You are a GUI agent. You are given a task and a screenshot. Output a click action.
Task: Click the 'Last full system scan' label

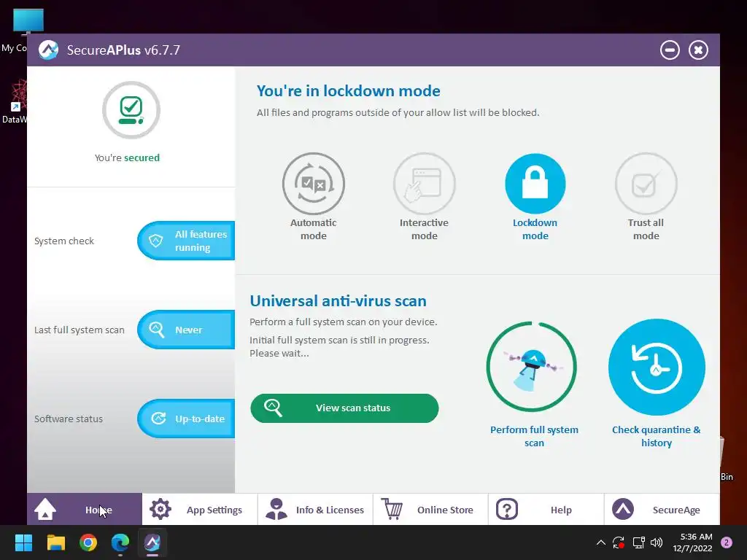(x=79, y=330)
